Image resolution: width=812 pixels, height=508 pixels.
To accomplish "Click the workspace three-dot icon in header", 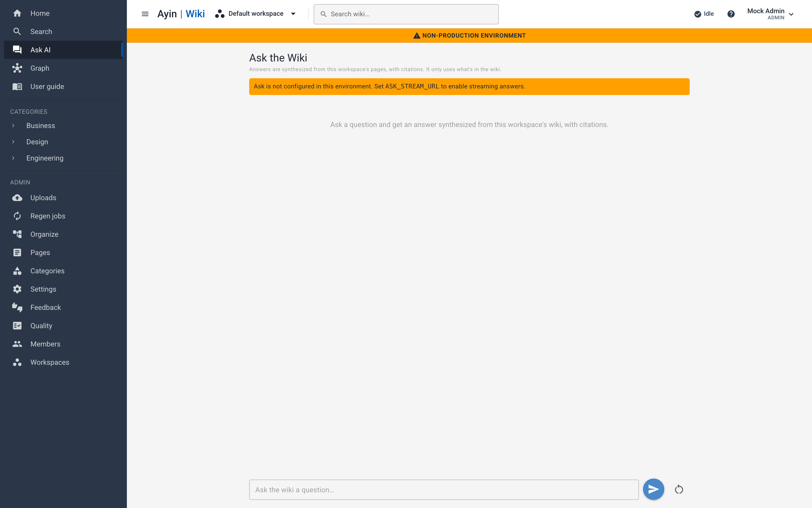I will [220, 14].
